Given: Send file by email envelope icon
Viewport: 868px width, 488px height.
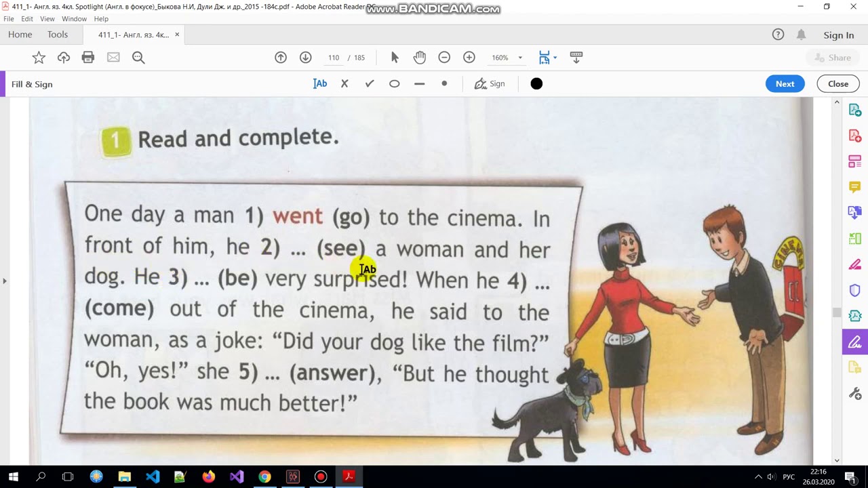Looking at the screenshot, I should pyautogui.click(x=113, y=58).
